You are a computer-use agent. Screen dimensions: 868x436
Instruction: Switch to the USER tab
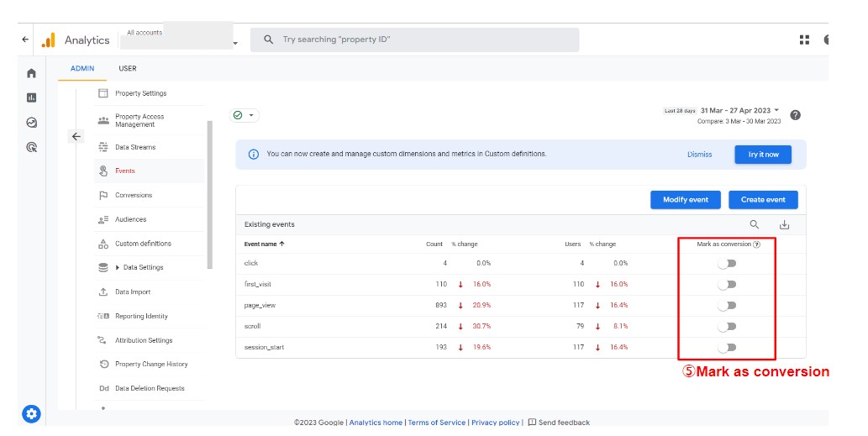(x=128, y=69)
